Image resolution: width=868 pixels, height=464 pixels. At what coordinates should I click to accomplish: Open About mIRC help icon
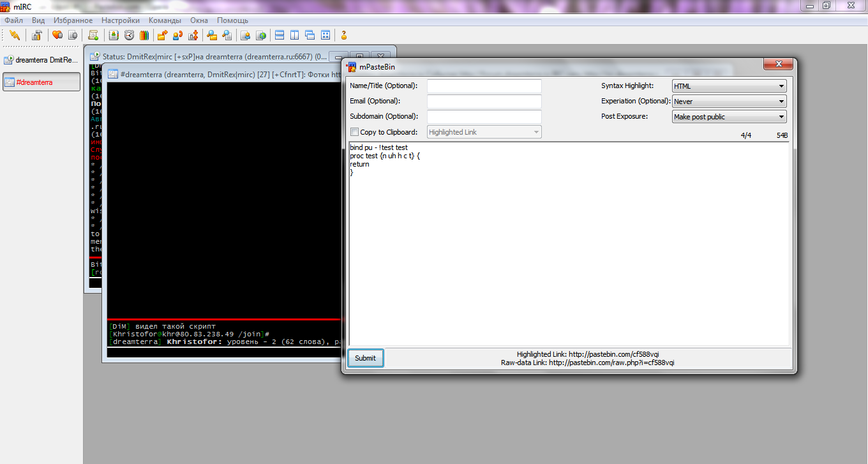(344, 35)
